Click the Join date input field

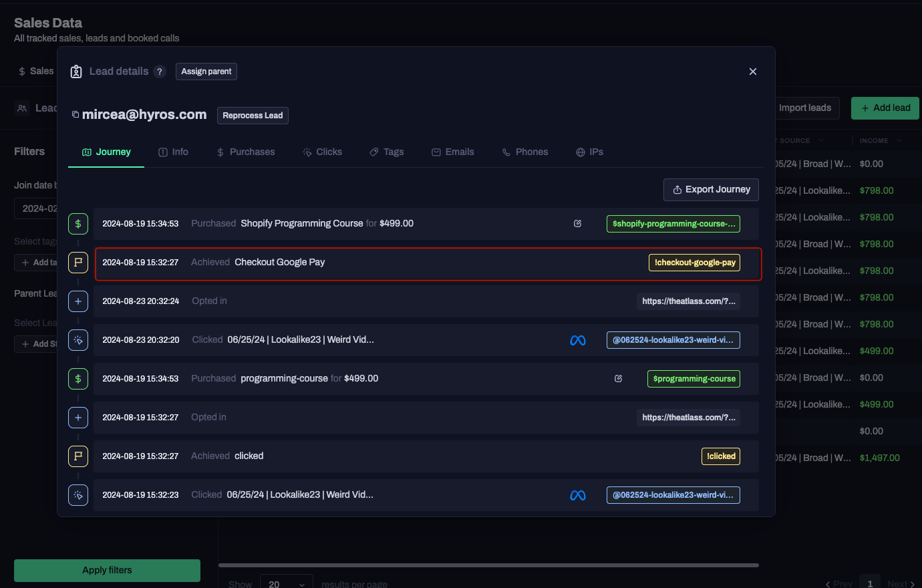[x=36, y=208]
